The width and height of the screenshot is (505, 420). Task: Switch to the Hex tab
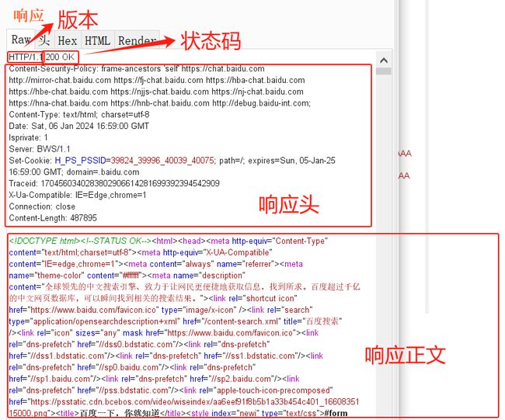pyautogui.click(x=68, y=40)
